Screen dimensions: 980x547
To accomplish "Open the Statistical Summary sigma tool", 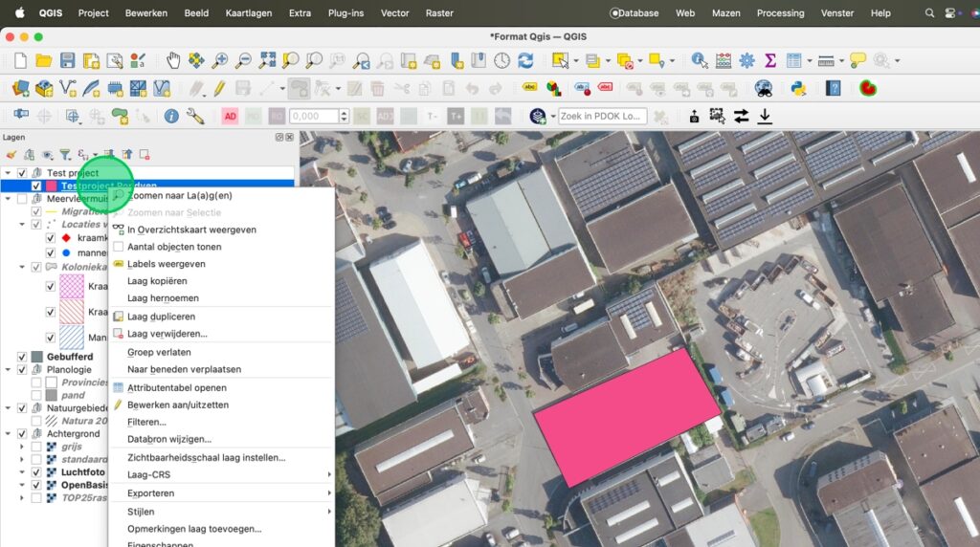I will [769, 60].
